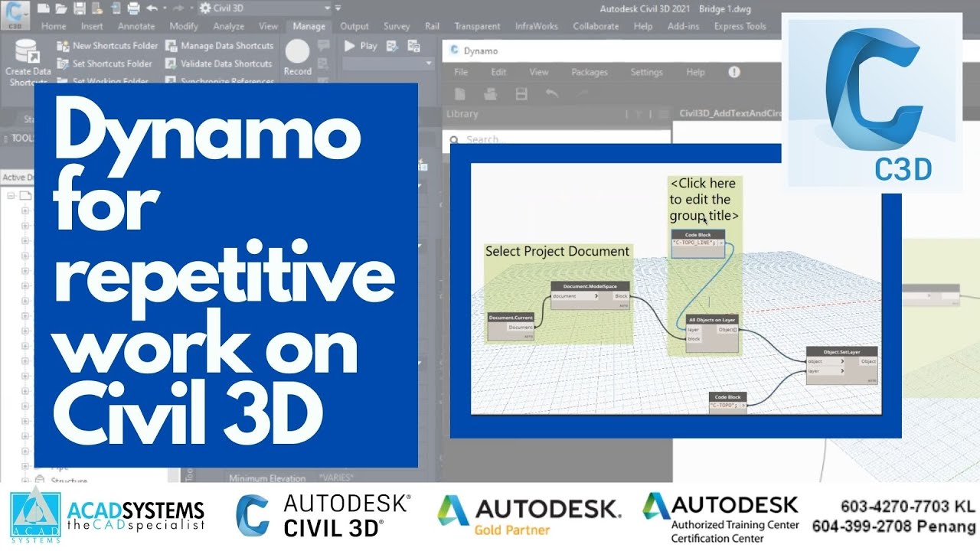980x551 pixels.
Task: Switch to the Express Tools ribbon tab
Action: (740, 26)
